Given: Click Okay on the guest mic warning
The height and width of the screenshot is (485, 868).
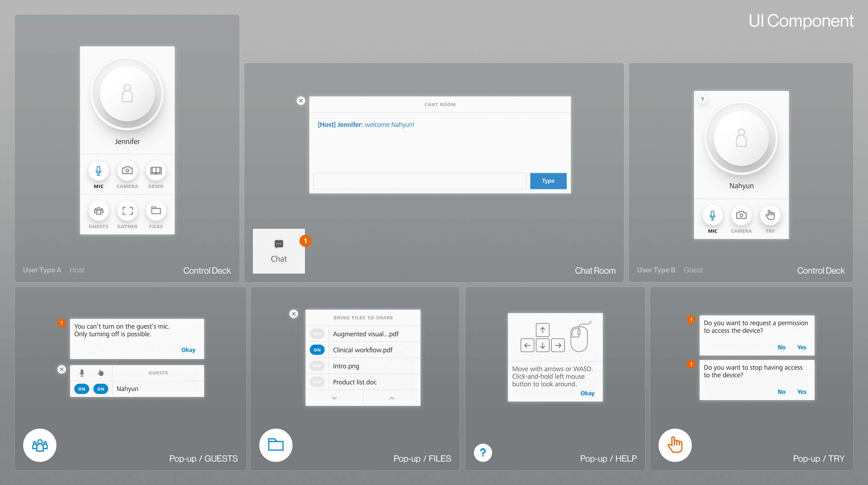Looking at the screenshot, I should point(188,350).
